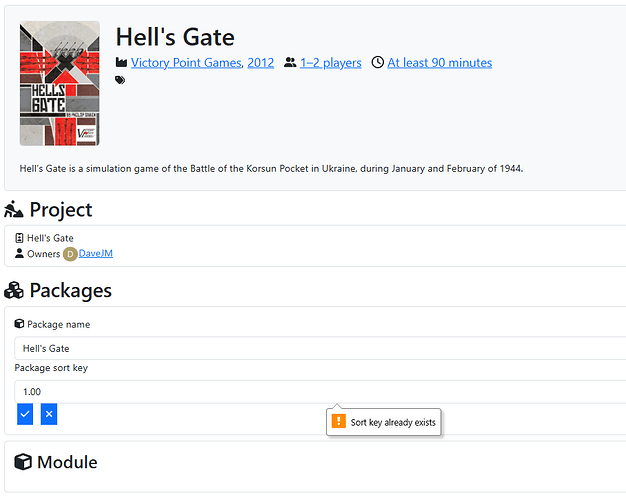Open the At least 90 minutes link
Viewport: 626px width, 500px height.
[439, 63]
